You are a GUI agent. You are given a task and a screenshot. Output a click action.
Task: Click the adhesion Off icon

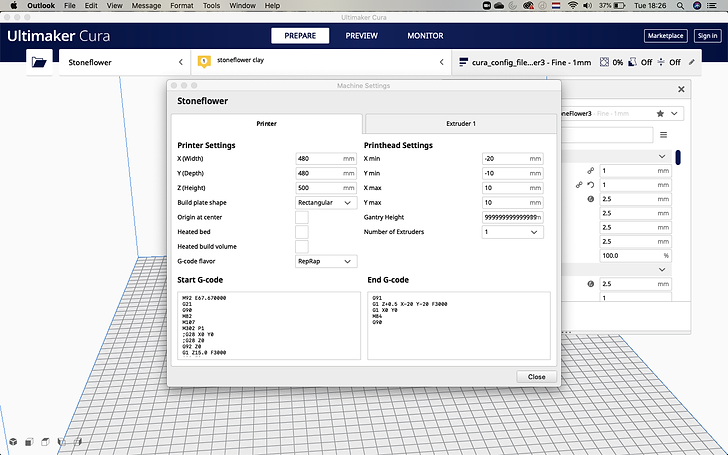point(661,62)
